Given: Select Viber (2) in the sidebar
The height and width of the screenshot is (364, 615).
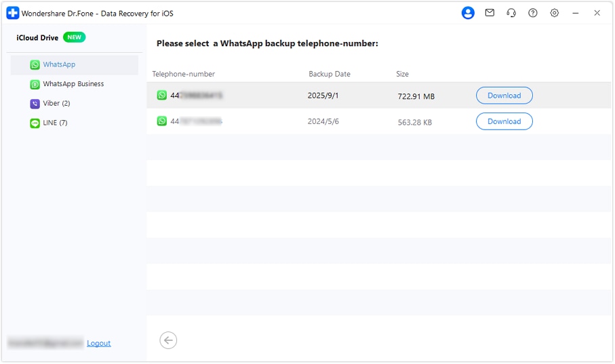Looking at the screenshot, I should (x=75, y=103).
